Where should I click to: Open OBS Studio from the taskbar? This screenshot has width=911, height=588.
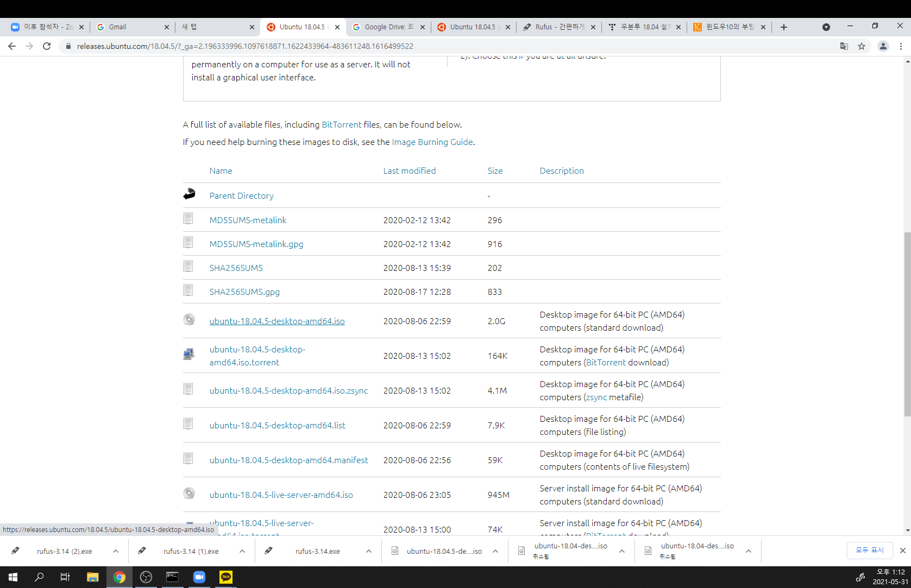146,577
